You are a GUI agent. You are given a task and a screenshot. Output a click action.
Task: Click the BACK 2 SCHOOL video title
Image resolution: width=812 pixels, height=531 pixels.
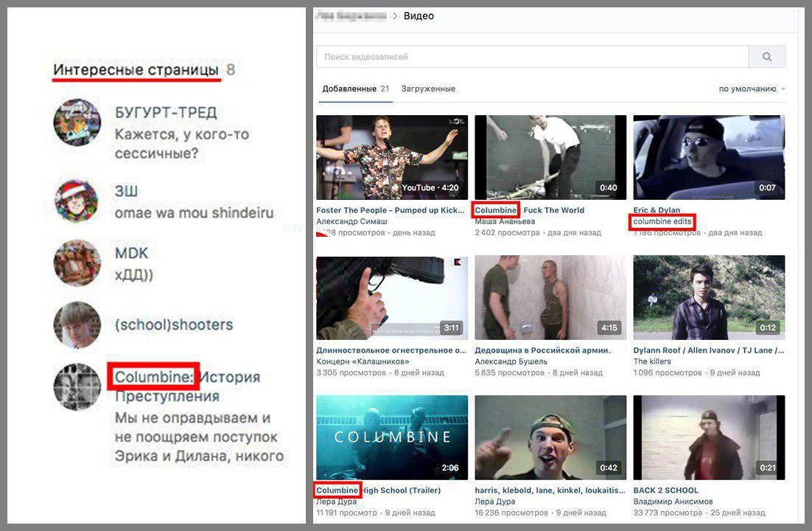(666, 490)
